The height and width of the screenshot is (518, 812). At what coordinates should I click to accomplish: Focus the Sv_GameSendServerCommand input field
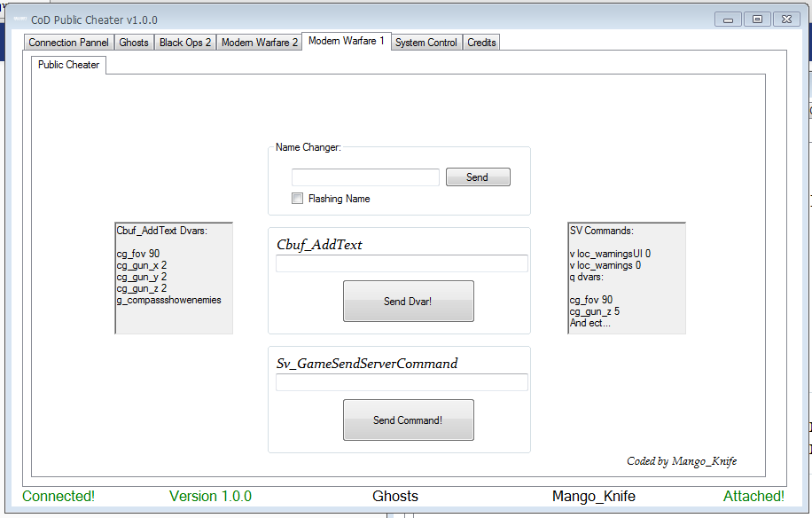click(x=402, y=382)
